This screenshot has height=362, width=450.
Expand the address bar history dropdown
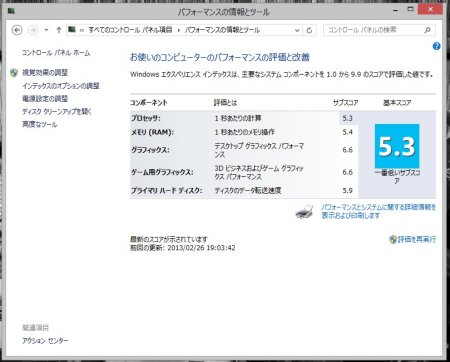coord(297,30)
